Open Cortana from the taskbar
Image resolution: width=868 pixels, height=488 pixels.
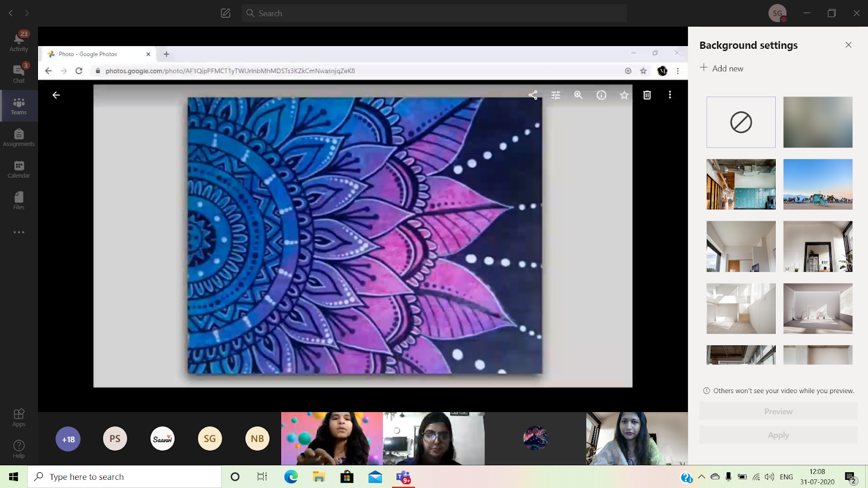pyautogui.click(x=235, y=477)
